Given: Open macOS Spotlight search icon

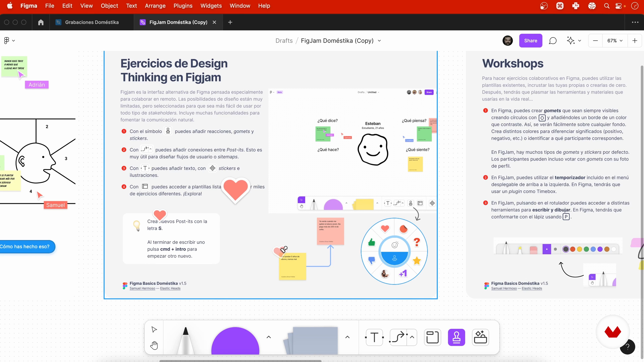Looking at the screenshot, I should click(607, 6).
